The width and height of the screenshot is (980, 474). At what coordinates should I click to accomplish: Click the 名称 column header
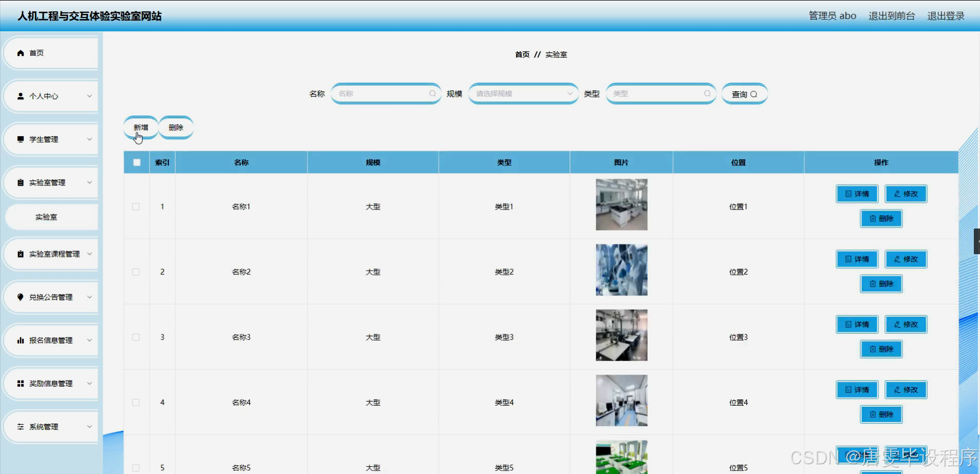click(x=241, y=162)
